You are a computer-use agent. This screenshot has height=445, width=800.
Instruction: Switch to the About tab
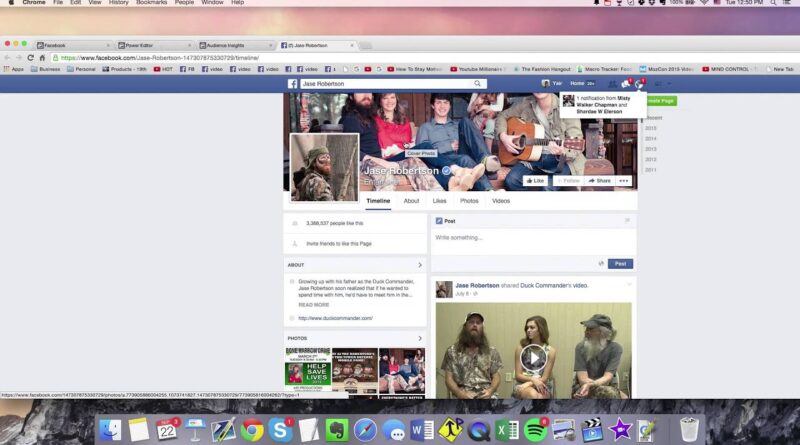click(411, 201)
